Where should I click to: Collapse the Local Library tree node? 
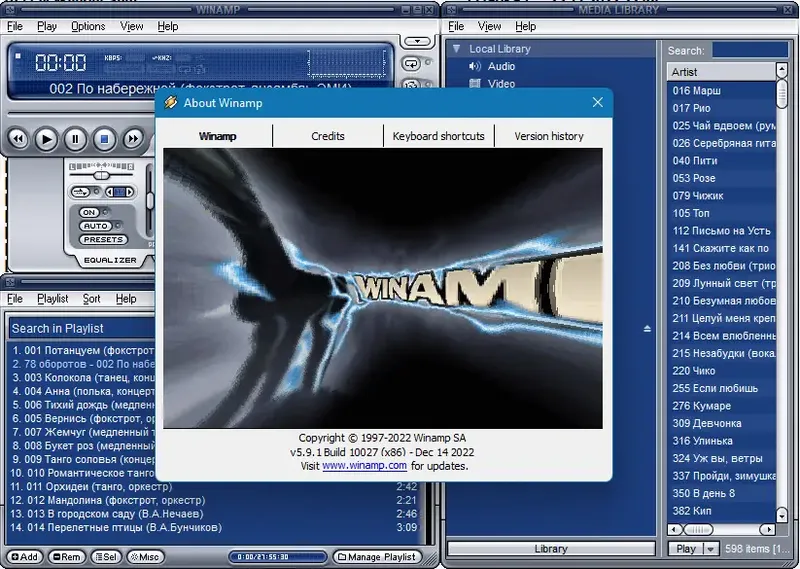457,48
